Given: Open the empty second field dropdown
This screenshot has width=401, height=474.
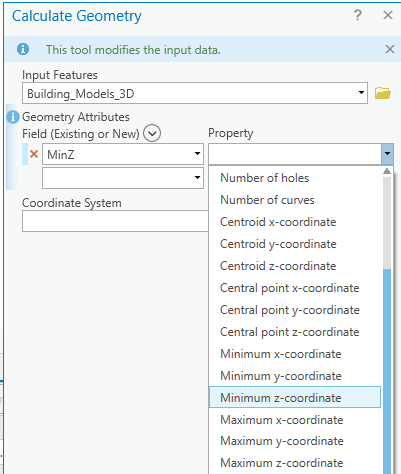Looking at the screenshot, I should (x=123, y=178).
